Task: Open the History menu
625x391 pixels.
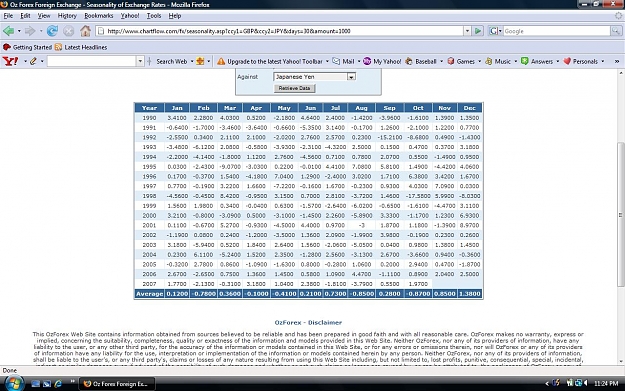Action: (x=67, y=16)
